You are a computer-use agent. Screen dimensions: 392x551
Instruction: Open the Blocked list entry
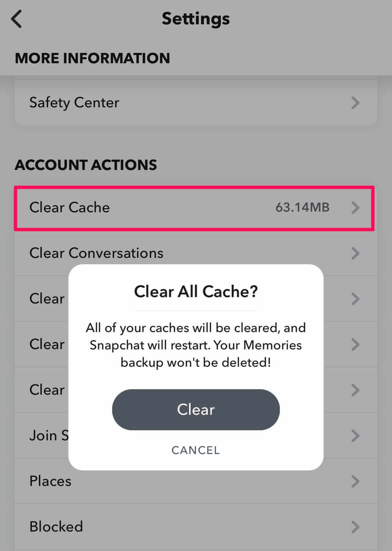56,527
